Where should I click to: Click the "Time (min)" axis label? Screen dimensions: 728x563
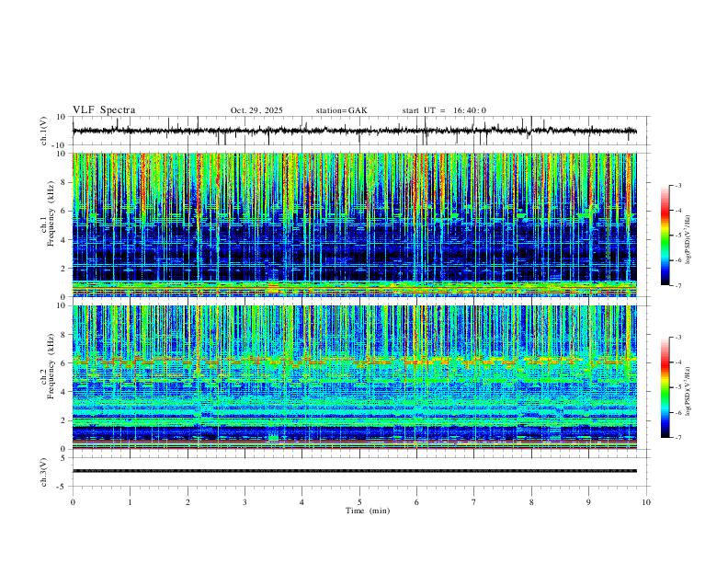[x=368, y=511]
